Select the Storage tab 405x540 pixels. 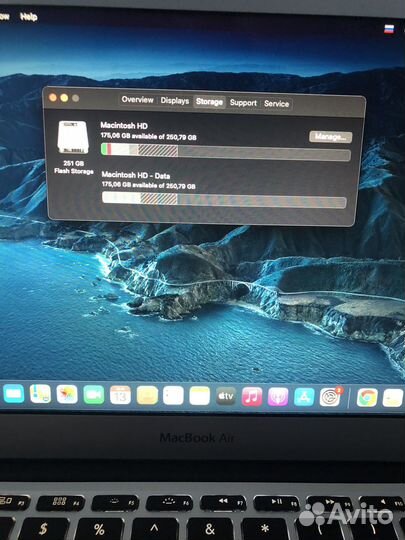coord(209,102)
